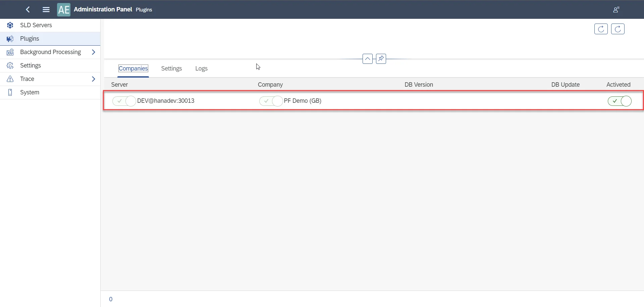Click the back arrow in the header
The height and width of the screenshot is (307, 644).
28,10
